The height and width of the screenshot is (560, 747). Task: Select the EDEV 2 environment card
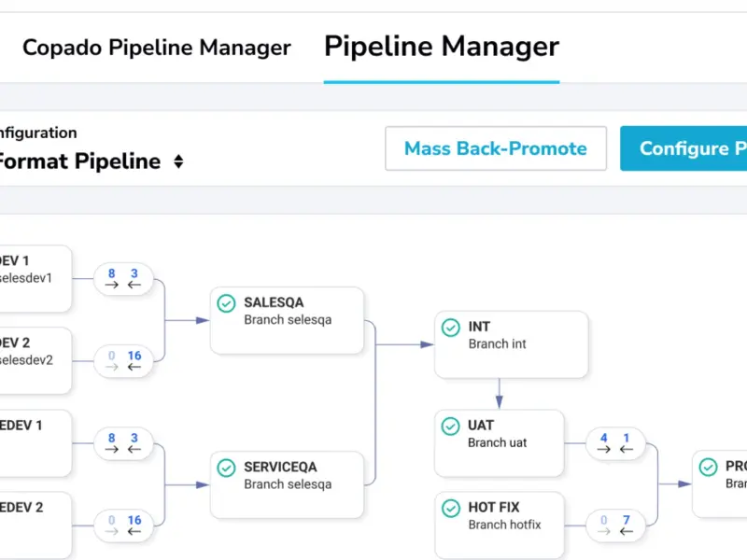click(35, 525)
